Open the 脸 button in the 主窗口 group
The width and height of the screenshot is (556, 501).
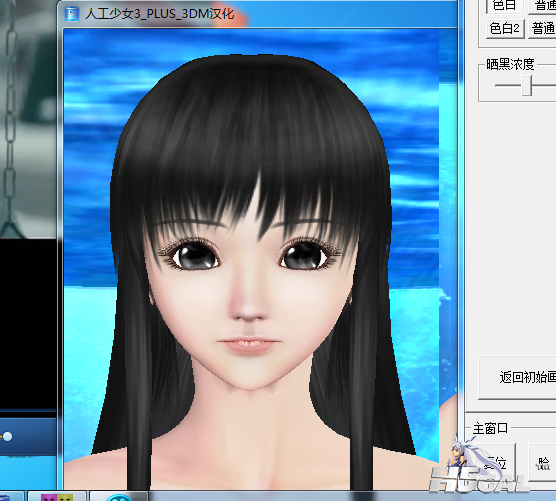pyautogui.click(x=543, y=462)
